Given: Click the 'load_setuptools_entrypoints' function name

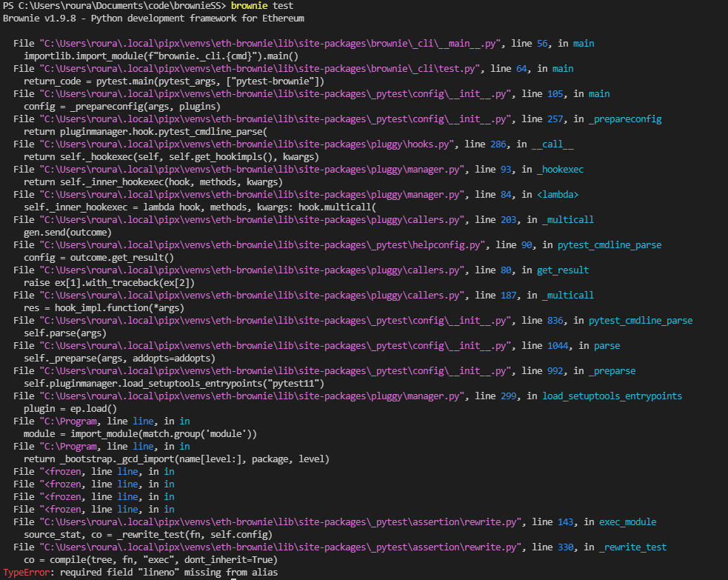Looking at the screenshot, I should pos(612,396).
